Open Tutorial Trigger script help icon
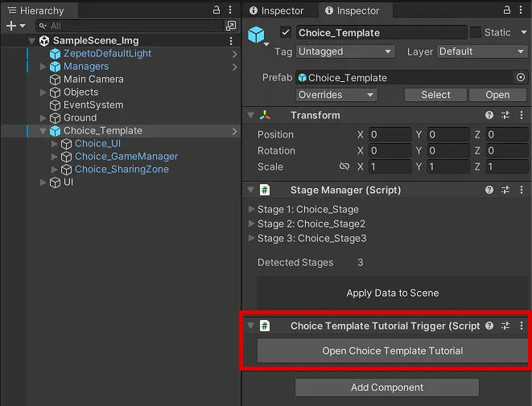This screenshot has width=532, height=406. click(489, 326)
